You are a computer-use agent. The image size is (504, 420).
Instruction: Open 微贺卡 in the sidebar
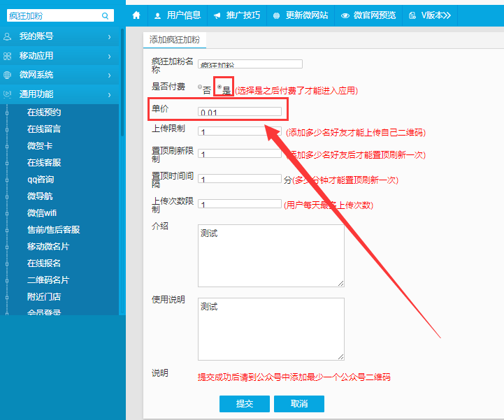point(40,146)
